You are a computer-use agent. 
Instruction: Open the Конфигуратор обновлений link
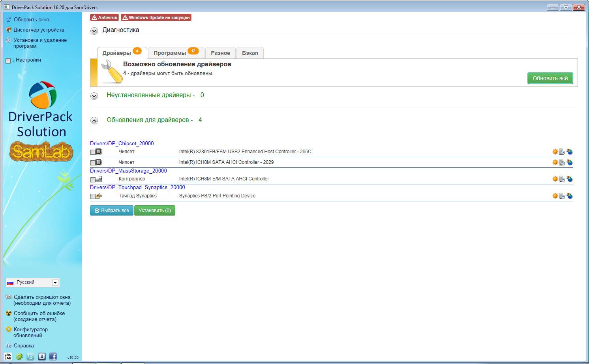pos(30,332)
